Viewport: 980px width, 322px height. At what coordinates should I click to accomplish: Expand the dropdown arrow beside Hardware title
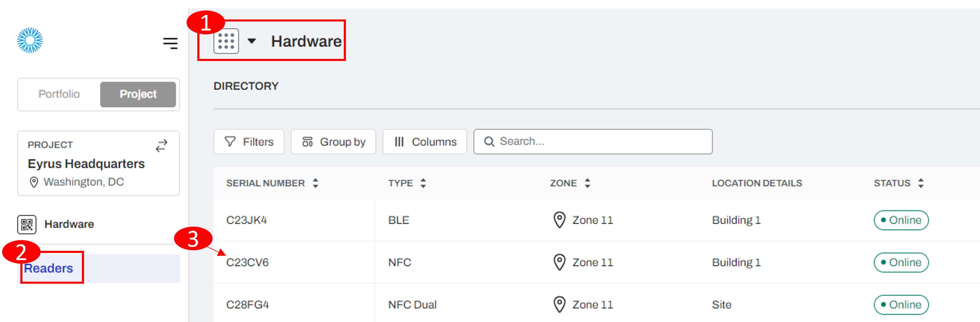251,41
